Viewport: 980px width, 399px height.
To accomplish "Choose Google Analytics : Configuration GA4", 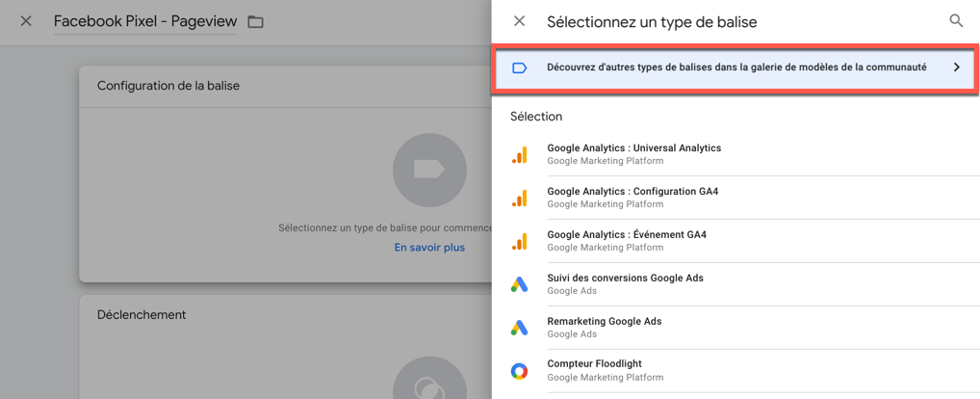I will 632,192.
